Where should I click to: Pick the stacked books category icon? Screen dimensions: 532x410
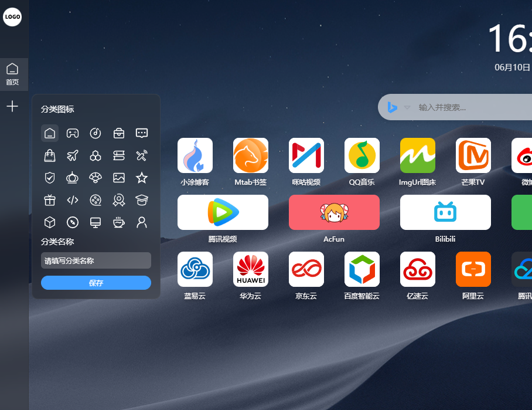point(119,155)
